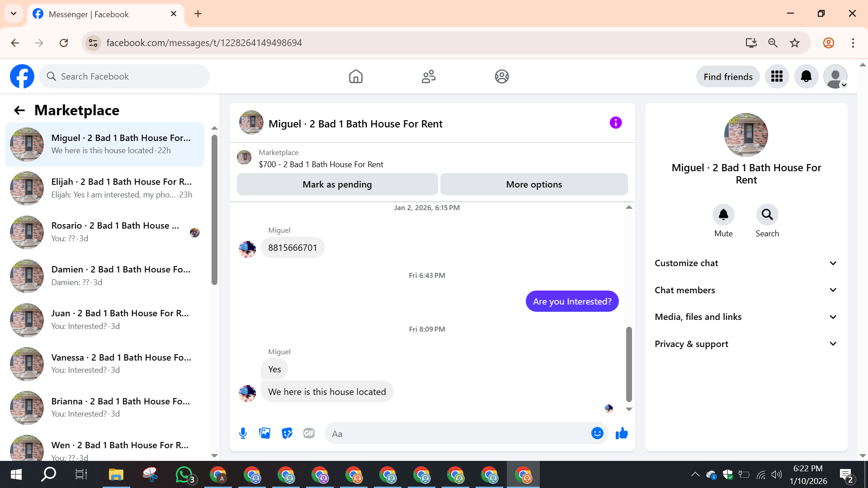Click the Aa message input field
This screenshot has width=868, height=488.
(x=457, y=434)
